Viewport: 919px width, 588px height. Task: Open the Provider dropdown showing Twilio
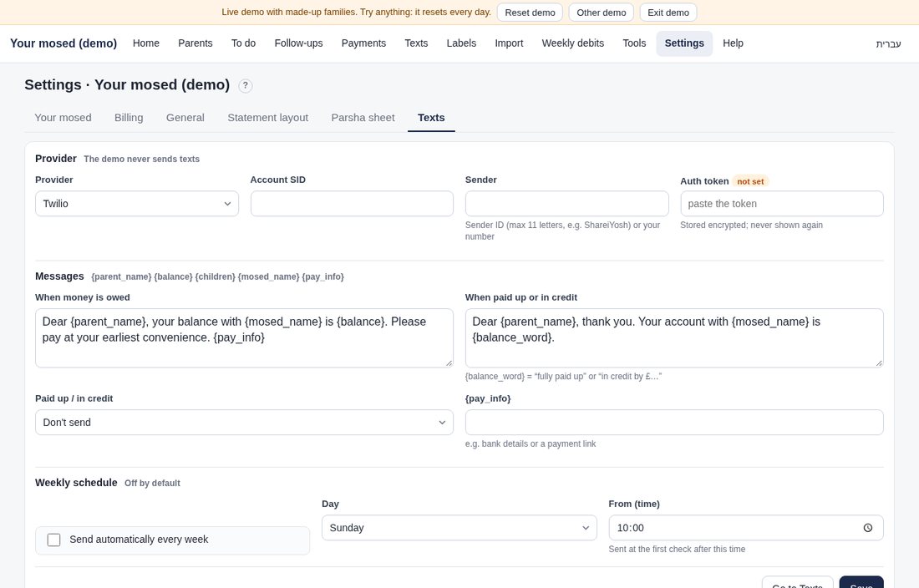pyautogui.click(x=136, y=204)
